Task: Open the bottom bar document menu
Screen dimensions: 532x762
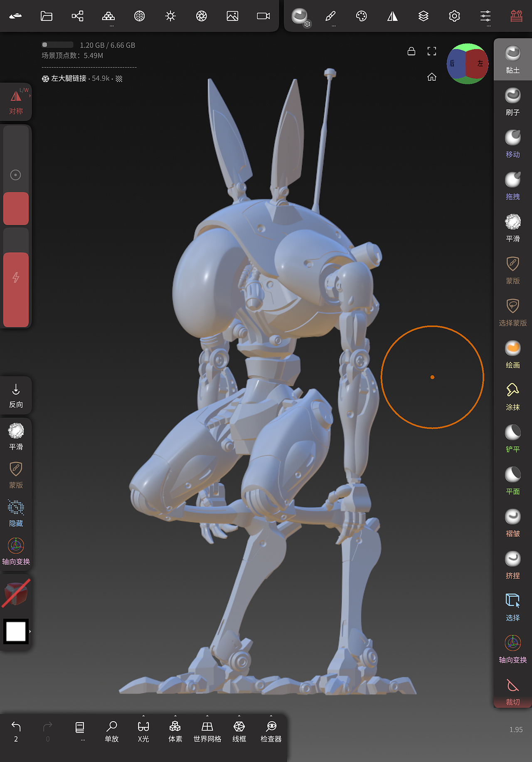Action: (80, 731)
